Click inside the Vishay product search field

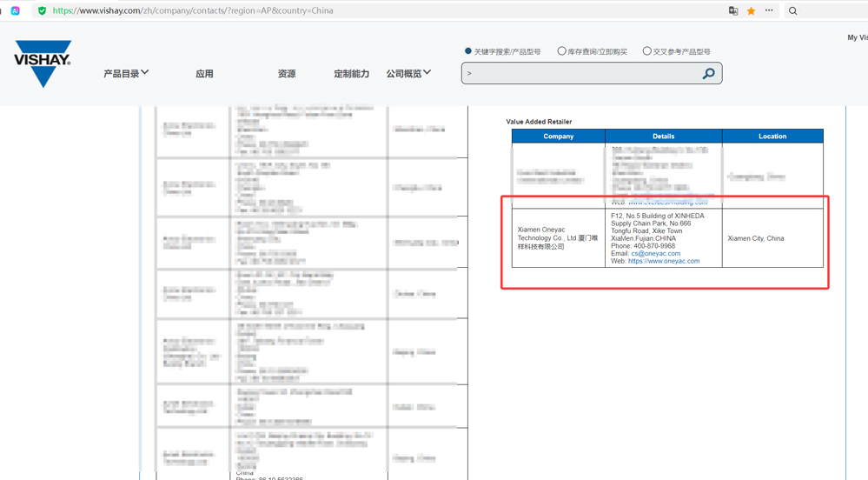pyautogui.click(x=581, y=73)
